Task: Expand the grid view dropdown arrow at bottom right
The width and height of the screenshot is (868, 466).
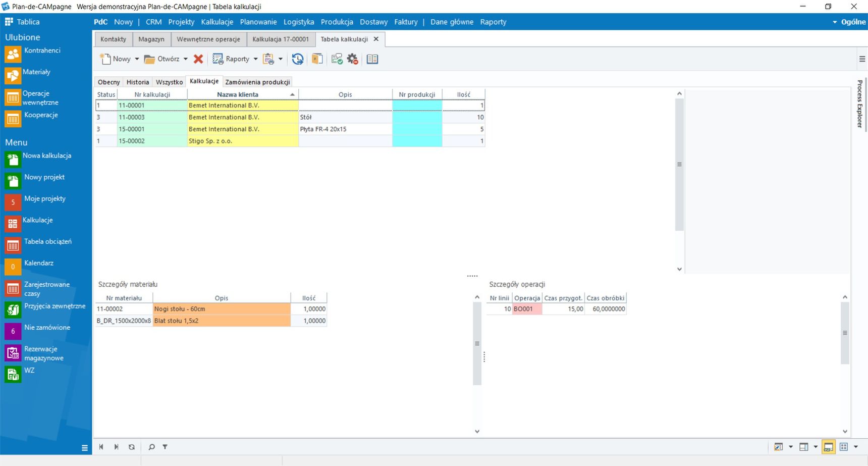Action: tap(856, 447)
